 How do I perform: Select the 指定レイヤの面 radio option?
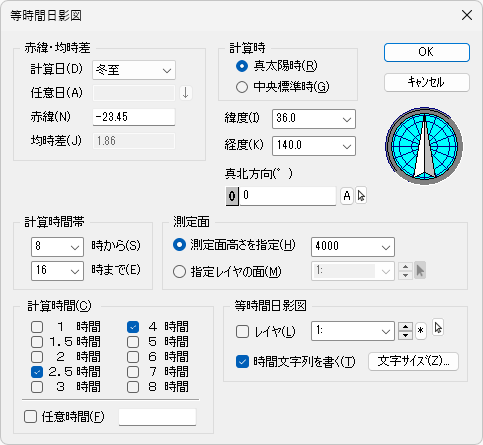pos(179,272)
